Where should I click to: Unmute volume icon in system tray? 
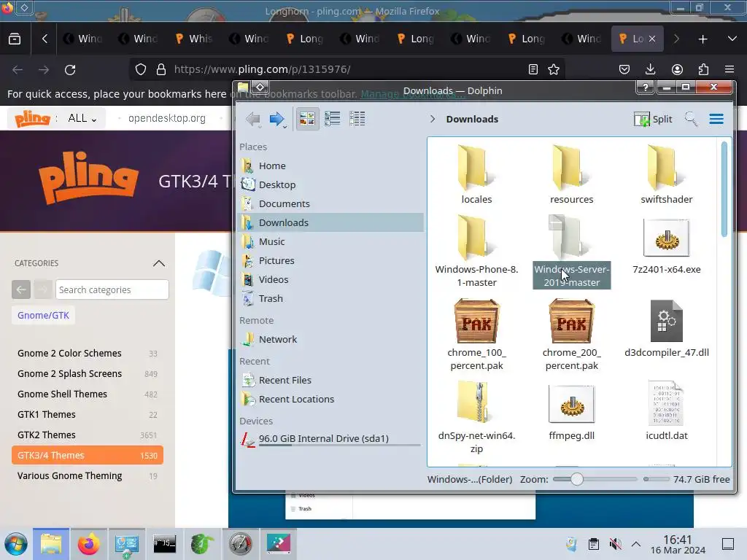coord(615,544)
